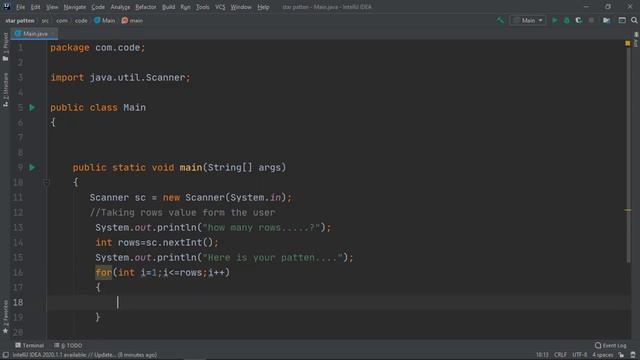Click the Stop process icon
Viewport: 640px width, 360px height.
[591, 20]
